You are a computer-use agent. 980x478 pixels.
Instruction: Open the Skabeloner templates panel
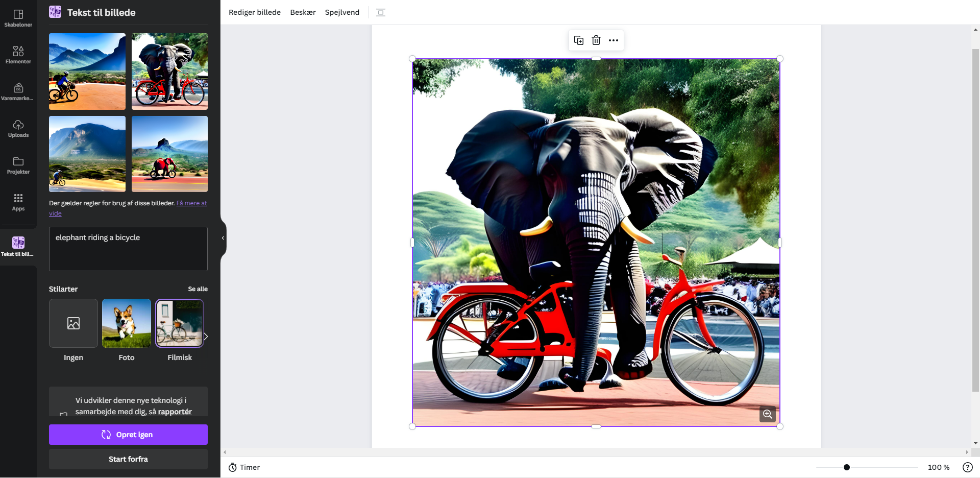pos(18,18)
